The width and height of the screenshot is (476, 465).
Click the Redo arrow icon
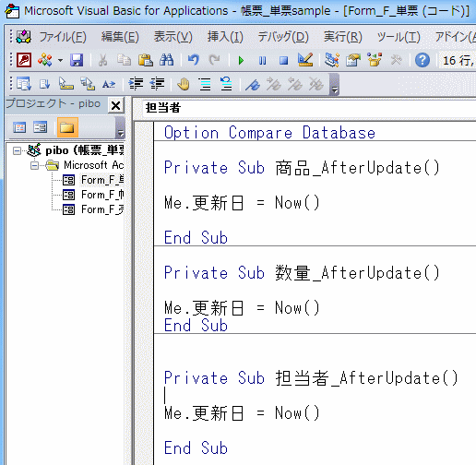(x=214, y=60)
